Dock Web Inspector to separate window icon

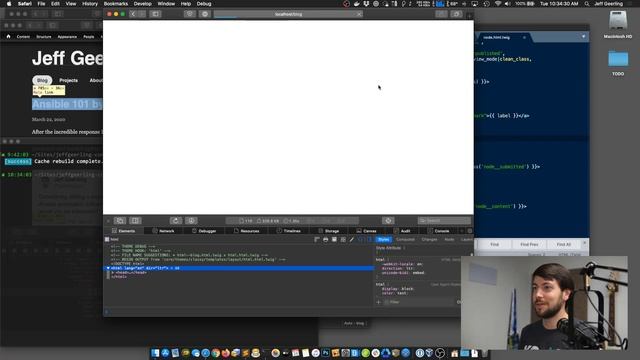120,221
